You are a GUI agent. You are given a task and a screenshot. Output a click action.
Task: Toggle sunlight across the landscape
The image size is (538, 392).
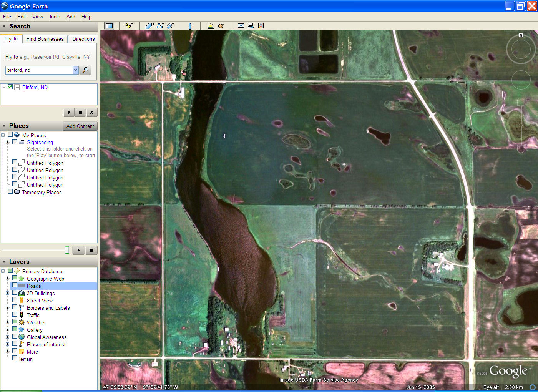pyautogui.click(x=210, y=26)
